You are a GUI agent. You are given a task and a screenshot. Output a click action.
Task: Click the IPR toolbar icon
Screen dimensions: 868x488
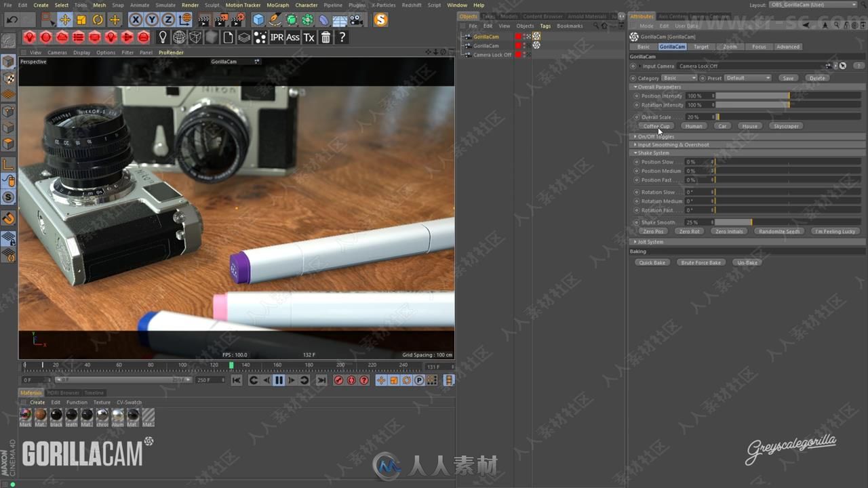point(277,37)
